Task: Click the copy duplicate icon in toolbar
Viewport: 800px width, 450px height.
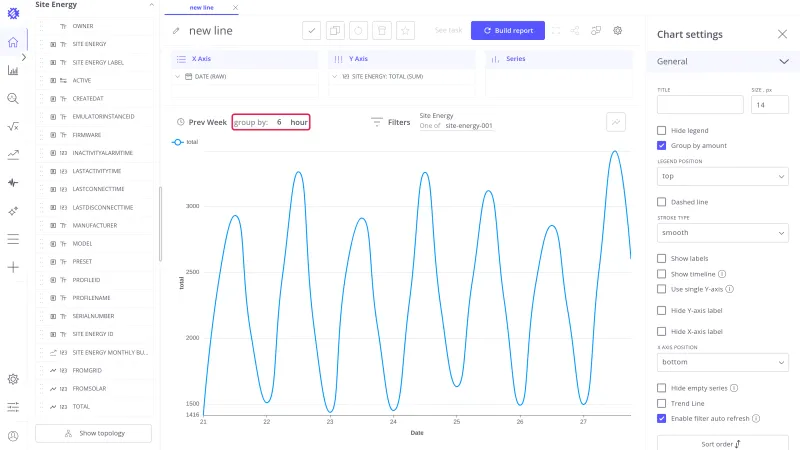Action: coord(335,31)
